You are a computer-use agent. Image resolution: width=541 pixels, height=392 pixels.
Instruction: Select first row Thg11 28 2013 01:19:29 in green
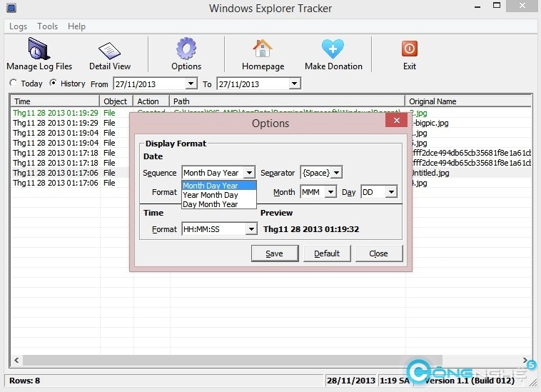[56, 113]
